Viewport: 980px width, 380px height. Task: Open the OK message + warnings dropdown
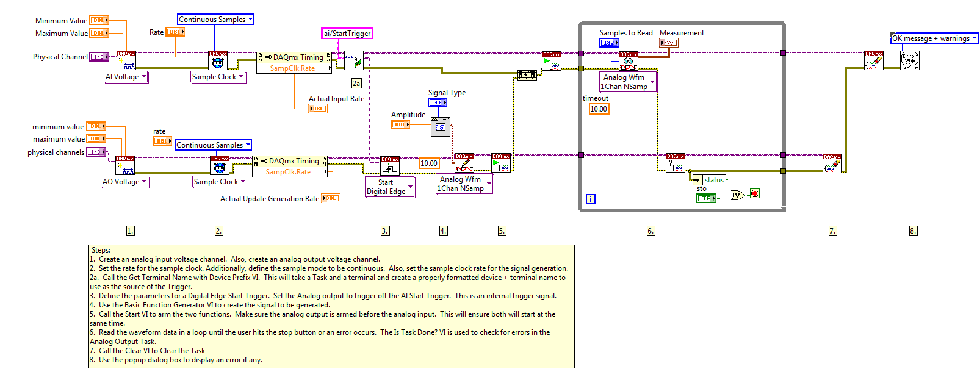[934, 38]
